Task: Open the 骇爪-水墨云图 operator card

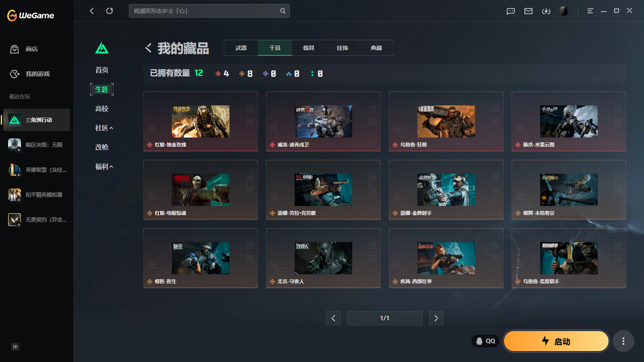Action: pyautogui.click(x=569, y=121)
